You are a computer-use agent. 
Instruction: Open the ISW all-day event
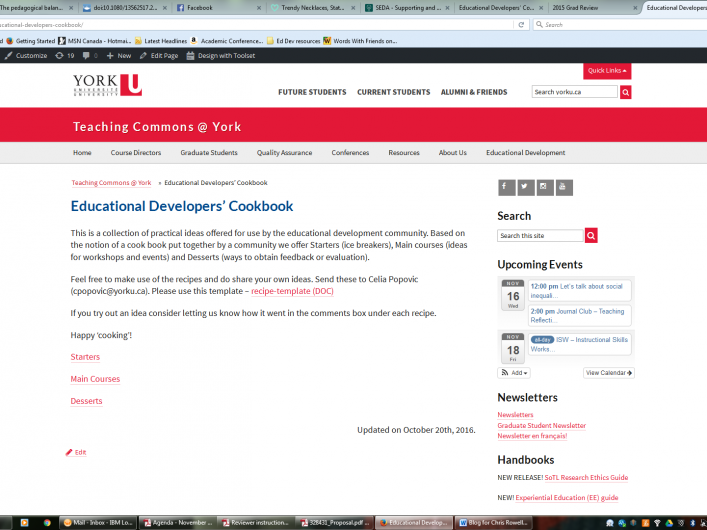click(x=579, y=344)
